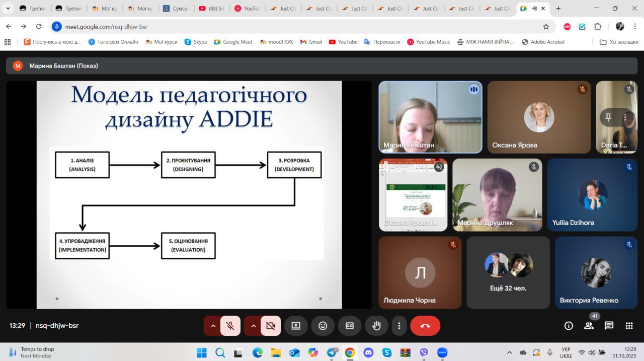Open the in-call chat panel
Image resolution: width=644 pixels, height=361 pixels.
[x=609, y=326]
